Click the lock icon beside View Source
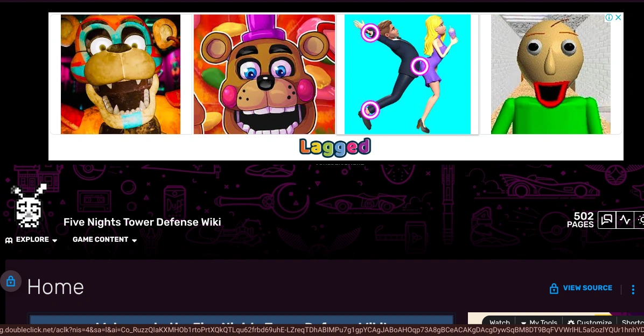The height and width of the screenshot is (336, 644). pyautogui.click(x=554, y=289)
